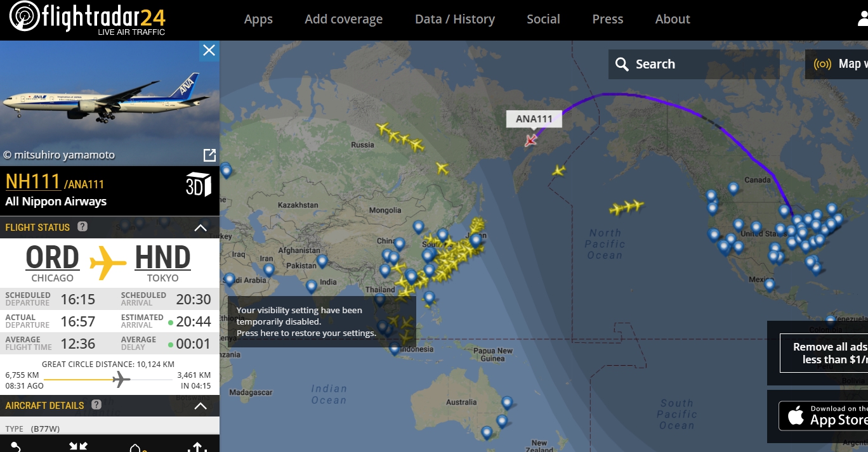868x452 pixels.
Task: Open the Press page
Action: coord(607,19)
